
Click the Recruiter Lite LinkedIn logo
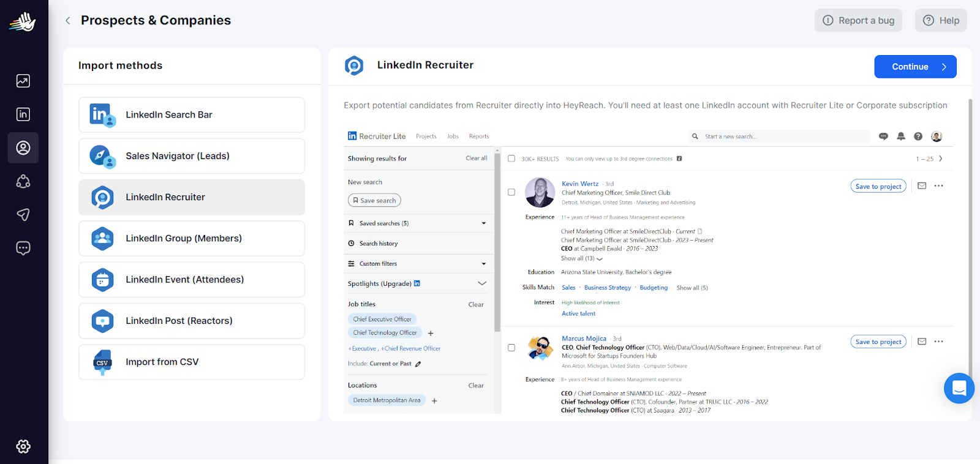pyautogui.click(x=352, y=136)
